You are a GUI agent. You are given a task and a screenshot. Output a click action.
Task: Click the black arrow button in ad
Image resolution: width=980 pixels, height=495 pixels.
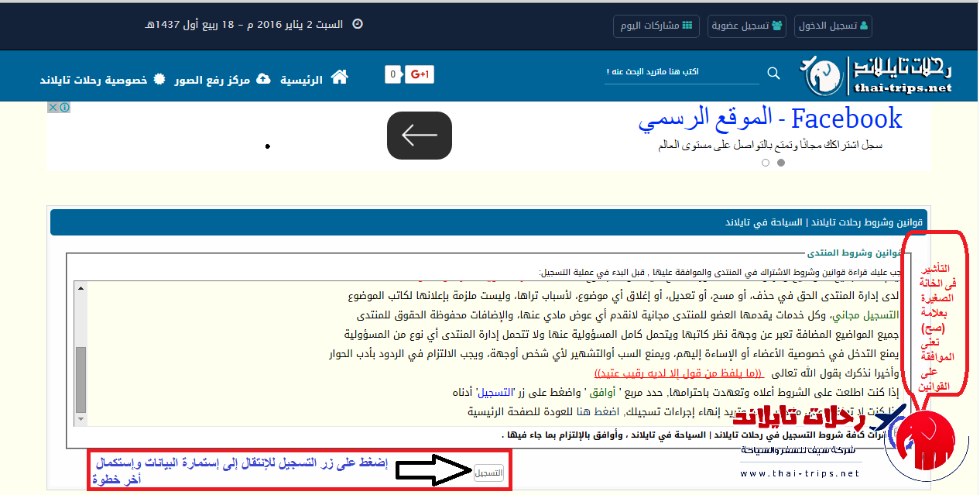pos(419,136)
